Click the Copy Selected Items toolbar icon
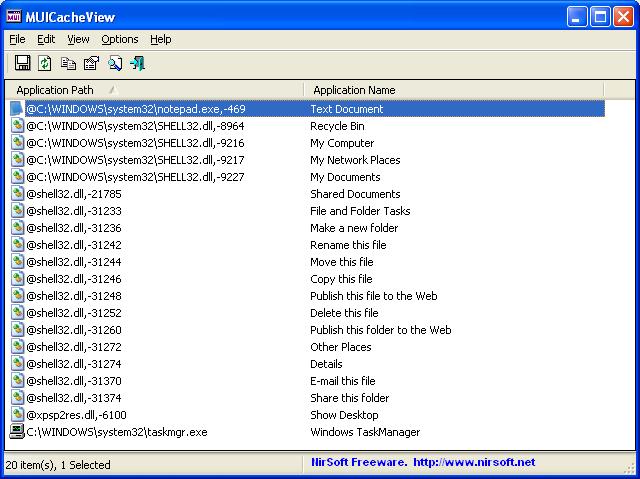The width and height of the screenshot is (640, 479). tap(68, 63)
